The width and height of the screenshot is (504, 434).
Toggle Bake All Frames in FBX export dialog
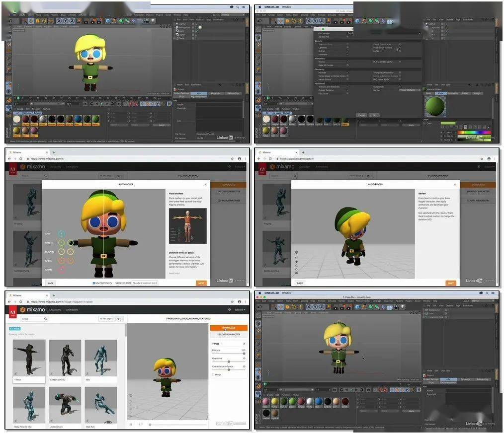pyautogui.click(x=347, y=65)
